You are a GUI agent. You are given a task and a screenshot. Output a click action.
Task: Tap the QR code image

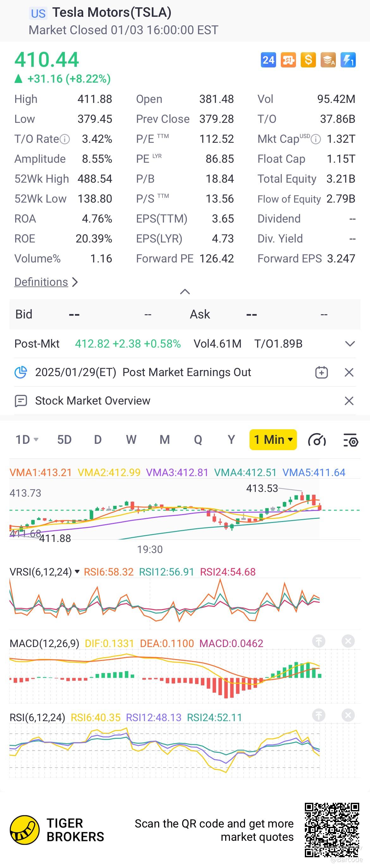[x=332, y=830]
